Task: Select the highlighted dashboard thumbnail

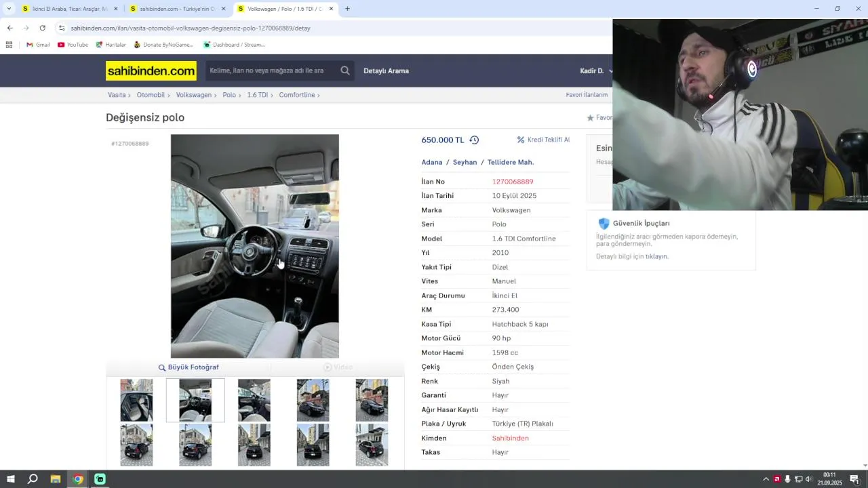Action: (x=195, y=400)
